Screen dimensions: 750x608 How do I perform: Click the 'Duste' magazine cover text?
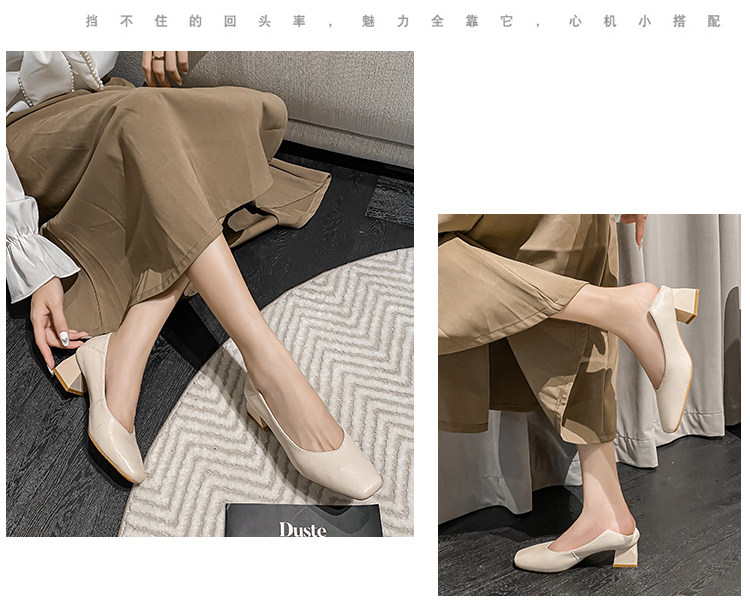click(x=302, y=530)
